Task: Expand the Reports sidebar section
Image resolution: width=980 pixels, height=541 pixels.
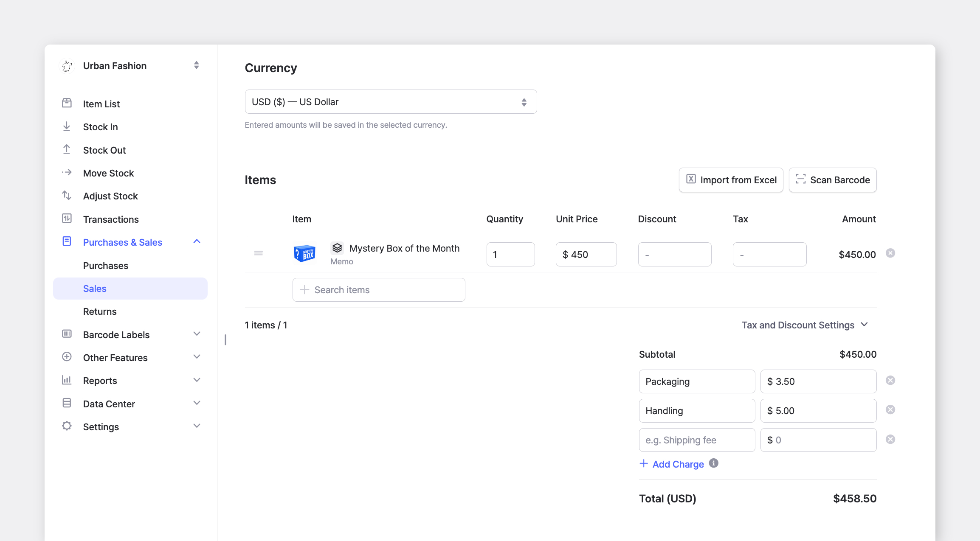Action: tap(130, 381)
